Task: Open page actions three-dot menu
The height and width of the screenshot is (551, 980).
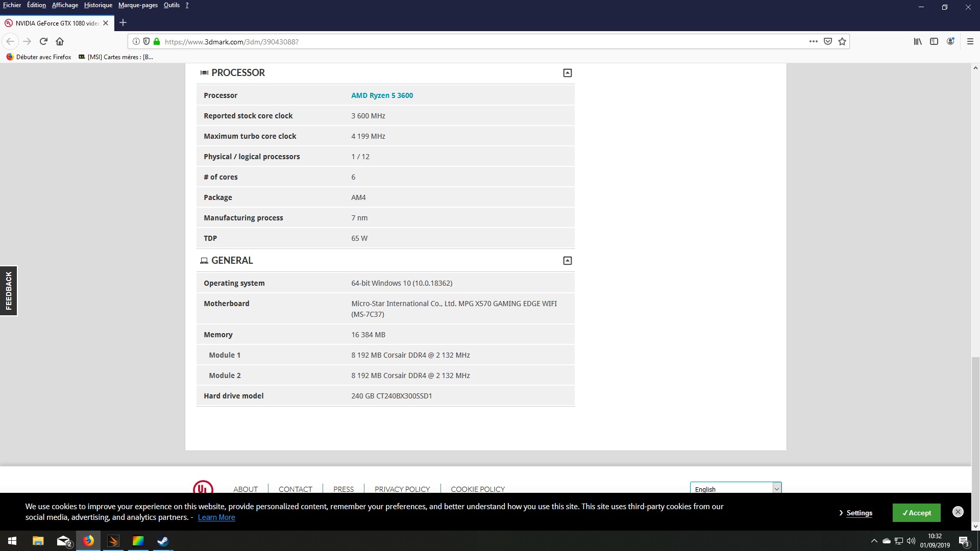Action: (813, 41)
